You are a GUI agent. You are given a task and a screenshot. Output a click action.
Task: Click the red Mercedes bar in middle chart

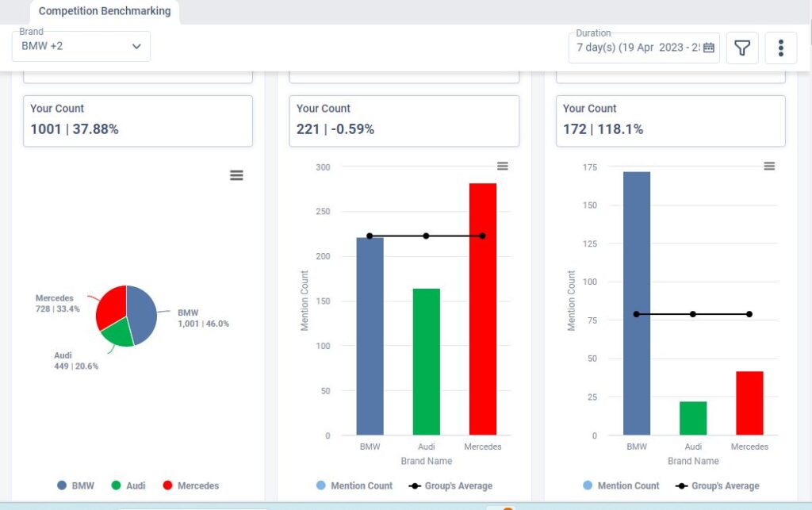pyautogui.click(x=483, y=309)
